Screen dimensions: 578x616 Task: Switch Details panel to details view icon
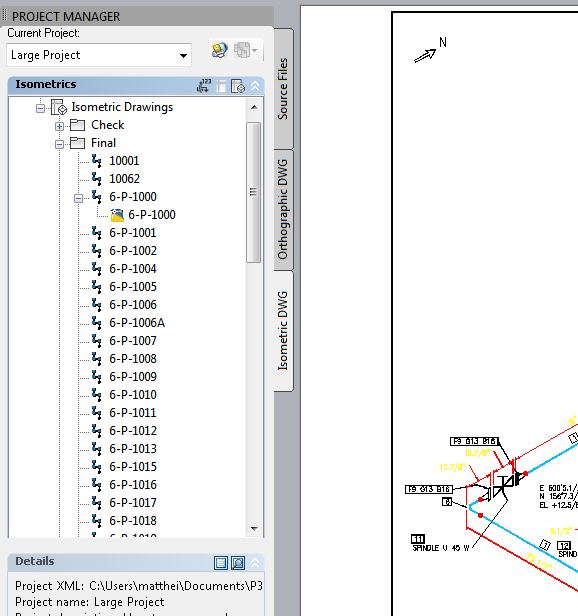(220, 563)
